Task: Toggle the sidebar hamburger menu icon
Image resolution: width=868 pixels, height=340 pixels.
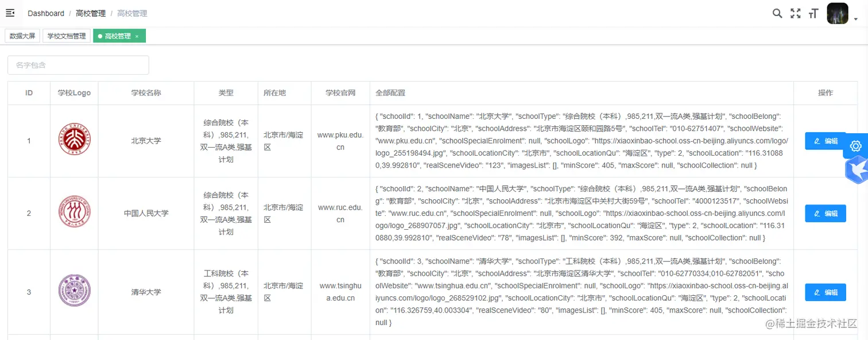Action: click(10, 13)
